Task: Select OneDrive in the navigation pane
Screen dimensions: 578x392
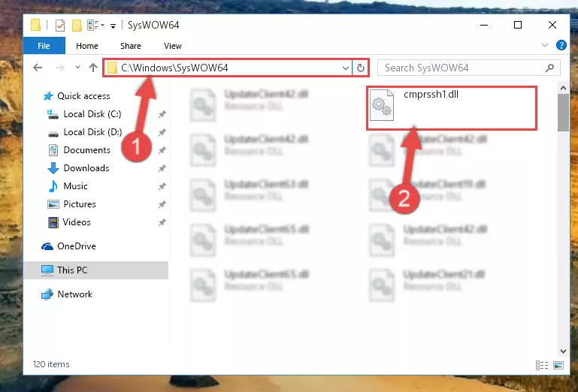Action: tap(68, 246)
